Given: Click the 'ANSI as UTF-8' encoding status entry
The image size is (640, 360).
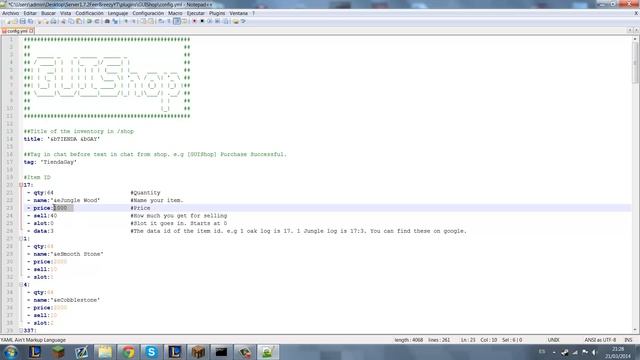Looking at the screenshot, I should click(600, 340).
